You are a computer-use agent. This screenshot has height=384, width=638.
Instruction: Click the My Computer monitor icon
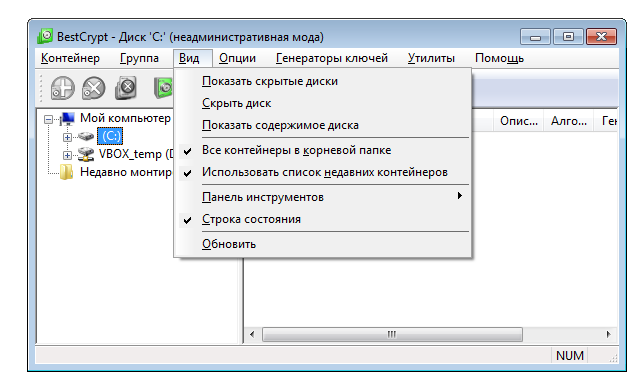coord(67,118)
